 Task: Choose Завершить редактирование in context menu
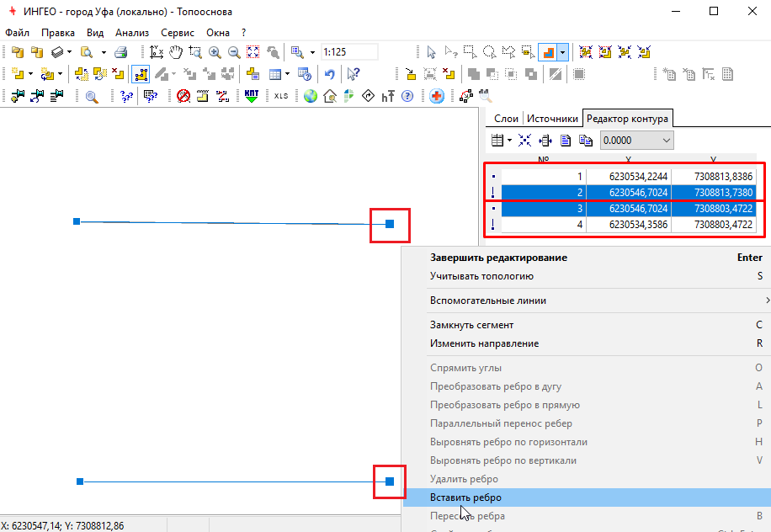[588, 258]
